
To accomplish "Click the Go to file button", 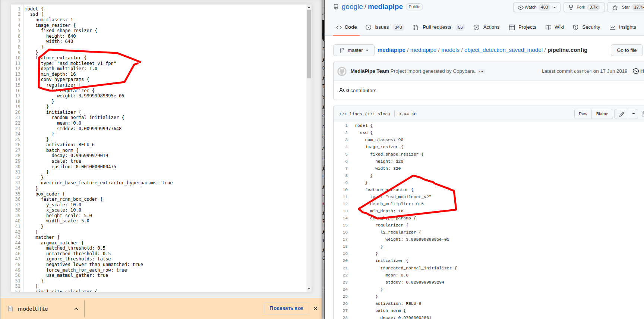I will coord(626,50).
